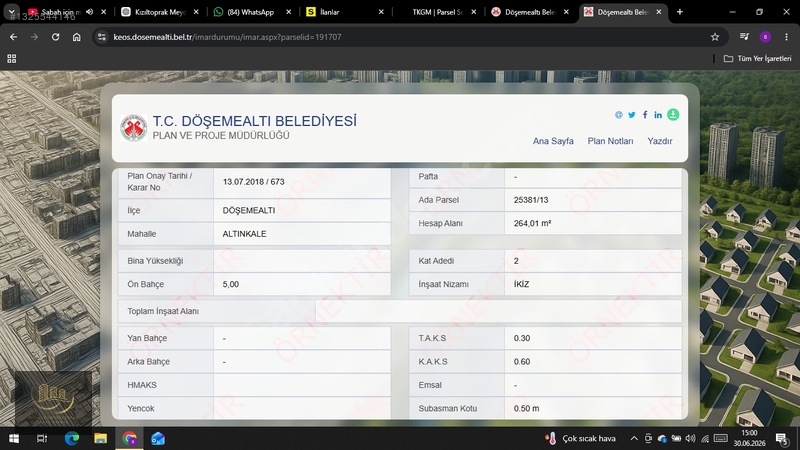This screenshot has height=450, width=800.
Task: Open File Explorer from taskbar
Action: tap(101, 438)
